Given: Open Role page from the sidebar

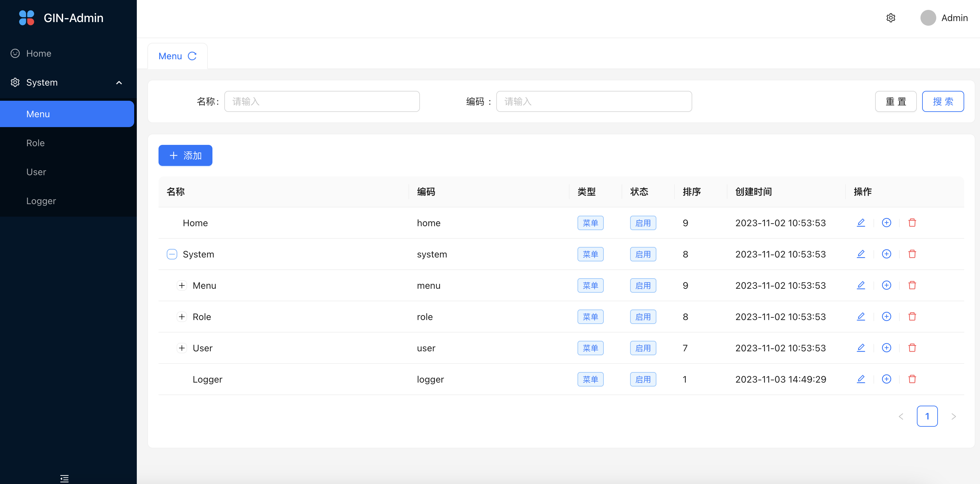Looking at the screenshot, I should click(36, 143).
